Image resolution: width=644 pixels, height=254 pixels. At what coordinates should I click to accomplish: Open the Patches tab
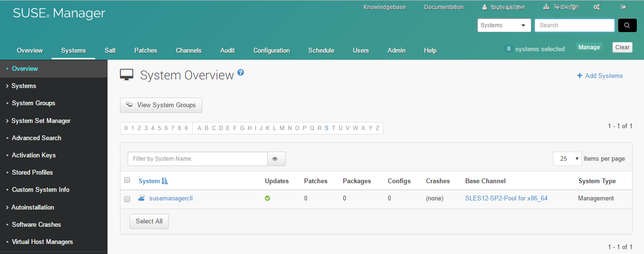pyautogui.click(x=145, y=50)
